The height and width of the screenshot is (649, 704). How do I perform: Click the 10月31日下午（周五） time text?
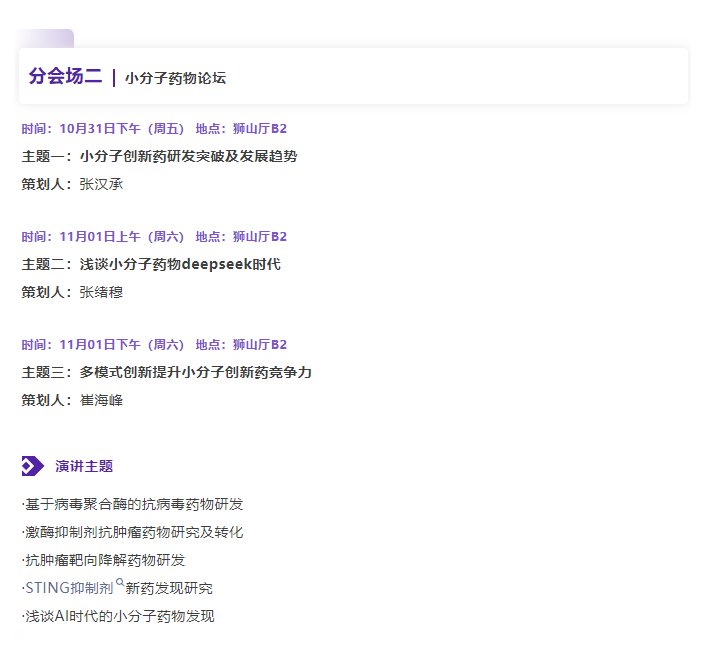click(x=122, y=129)
